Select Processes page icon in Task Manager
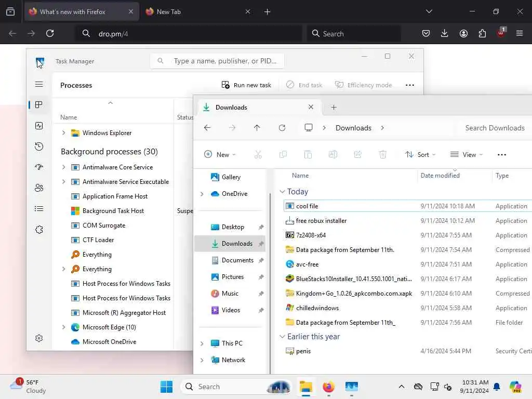 click(39, 105)
